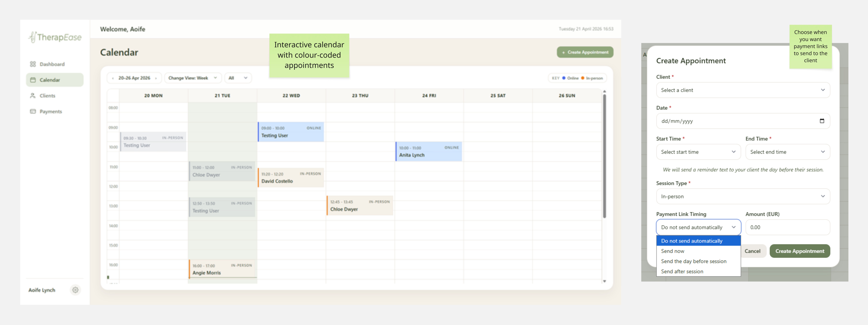Viewport: 868px width, 325px height.
Task: Open the Session Type In-person dropdown
Action: coord(743,197)
